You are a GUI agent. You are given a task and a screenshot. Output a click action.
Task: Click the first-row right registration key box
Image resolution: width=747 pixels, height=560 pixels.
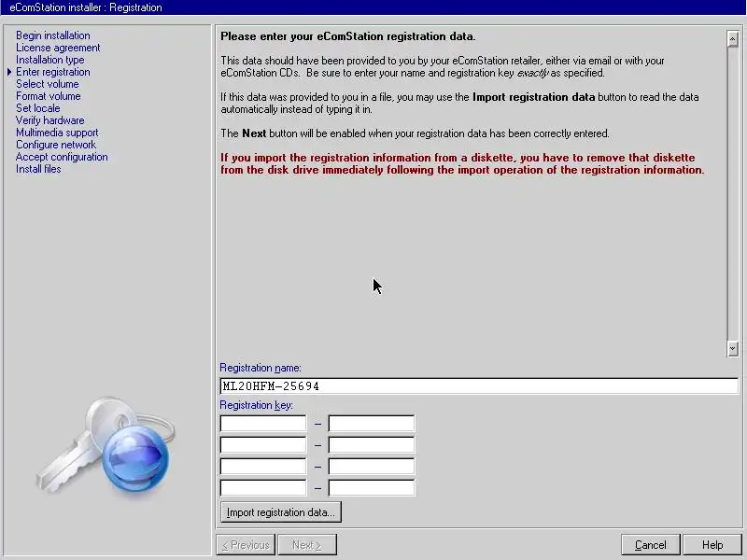tap(372, 424)
